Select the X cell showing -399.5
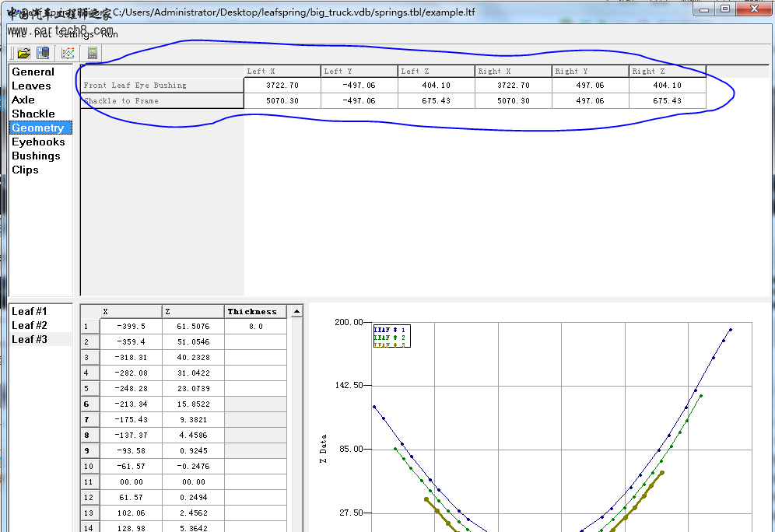 [131, 326]
